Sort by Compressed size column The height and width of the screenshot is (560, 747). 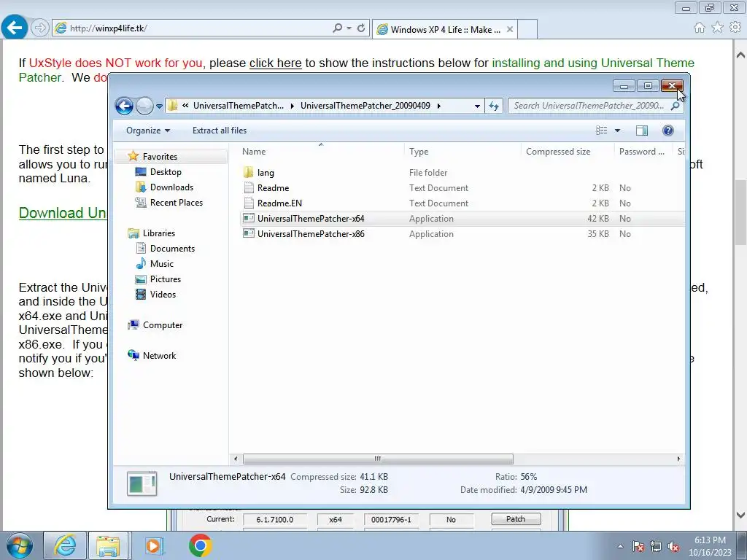568,152
